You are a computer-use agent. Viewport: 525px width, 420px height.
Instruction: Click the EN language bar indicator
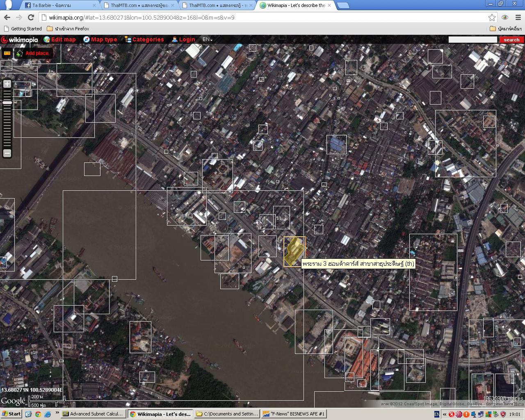coord(437,414)
